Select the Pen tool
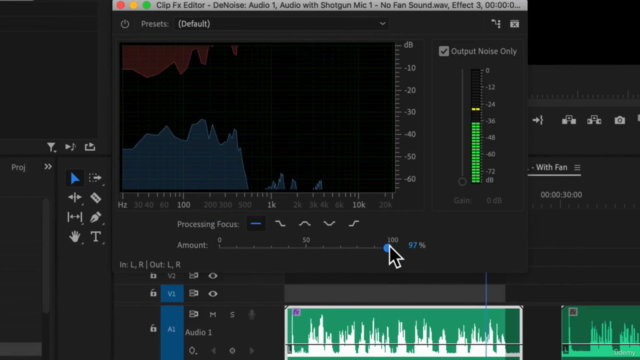The image size is (640, 360). click(x=96, y=217)
